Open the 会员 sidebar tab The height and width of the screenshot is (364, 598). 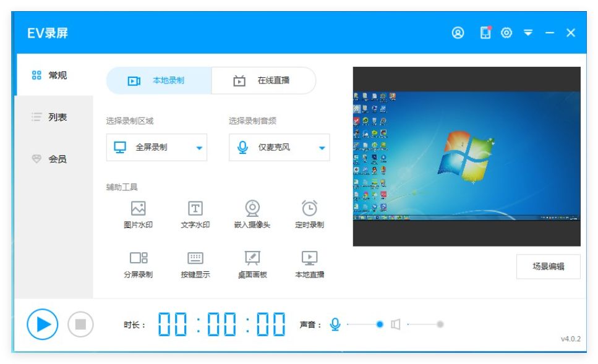(x=54, y=159)
